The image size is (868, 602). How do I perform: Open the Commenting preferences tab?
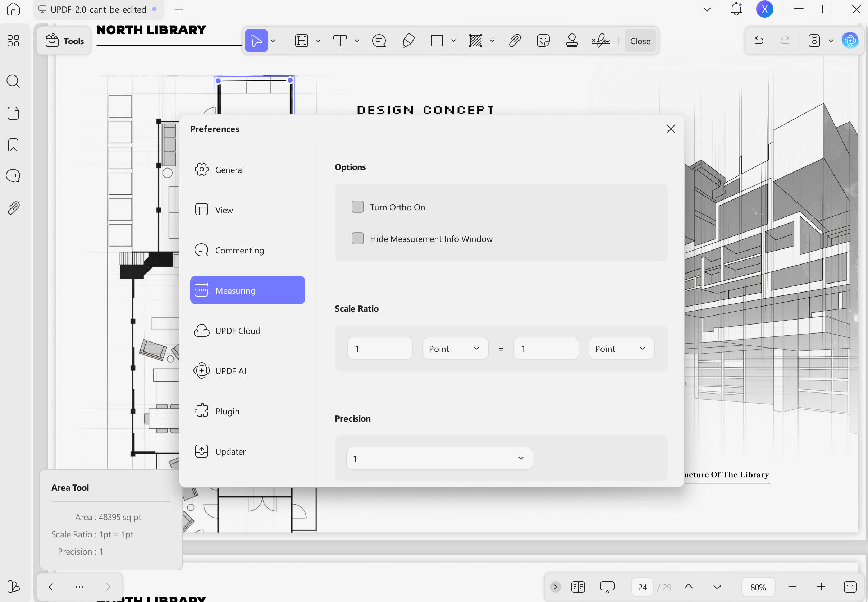pyautogui.click(x=248, y=250)
